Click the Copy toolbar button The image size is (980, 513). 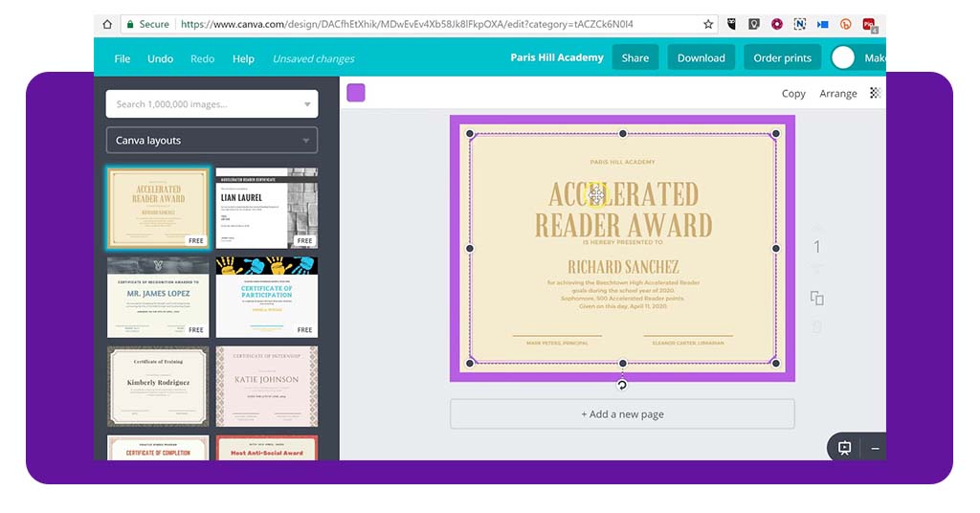(x=793, y=93)
